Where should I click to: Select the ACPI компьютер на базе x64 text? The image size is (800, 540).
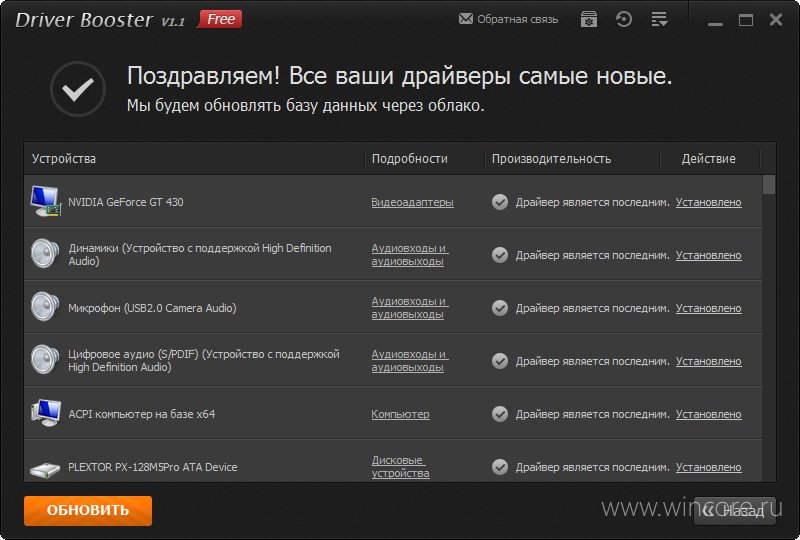pos(141,414)
